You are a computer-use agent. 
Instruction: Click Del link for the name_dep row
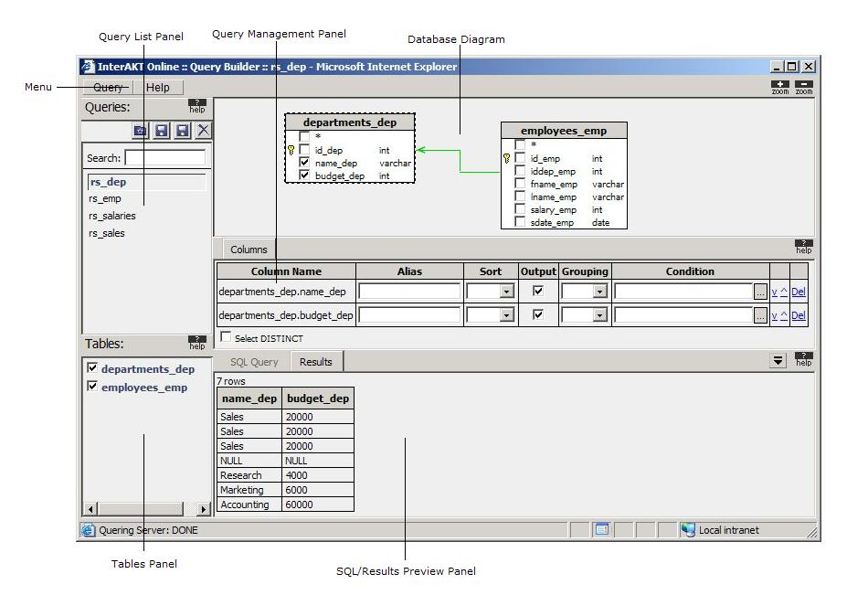tap(798, 292)
